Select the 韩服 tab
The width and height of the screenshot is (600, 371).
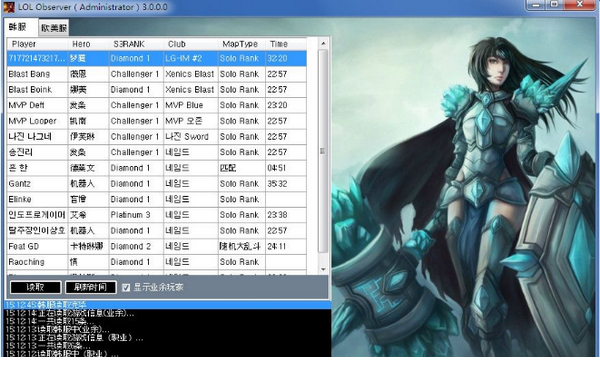18,26
